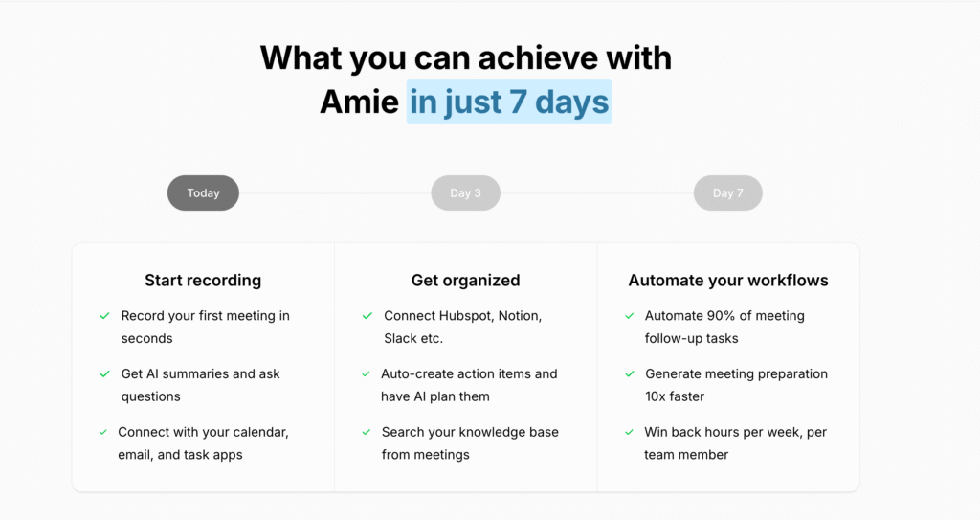Click timeline line between Today and Day 3
The image size is (980, 520).
(335, 193)
